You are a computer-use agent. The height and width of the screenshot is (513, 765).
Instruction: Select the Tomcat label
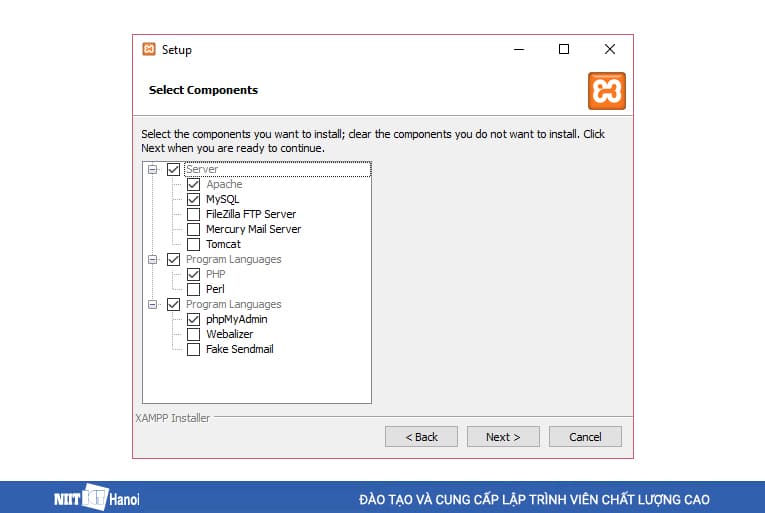(x=223, y=244)
